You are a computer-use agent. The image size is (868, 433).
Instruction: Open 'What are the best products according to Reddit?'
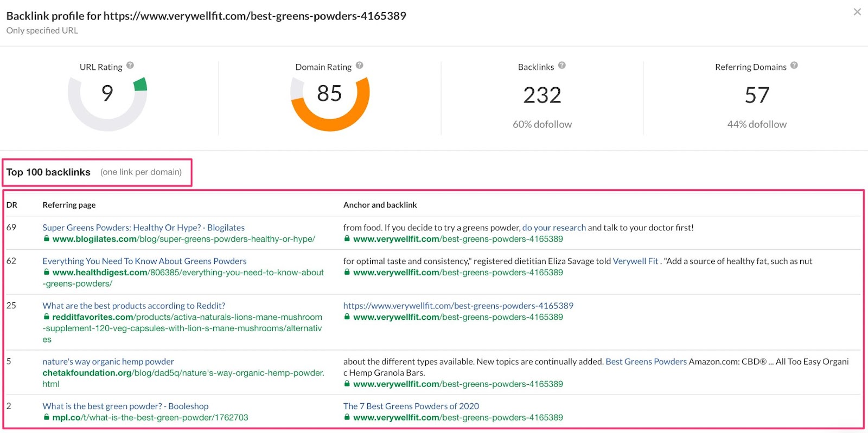(x=134, y=306)
